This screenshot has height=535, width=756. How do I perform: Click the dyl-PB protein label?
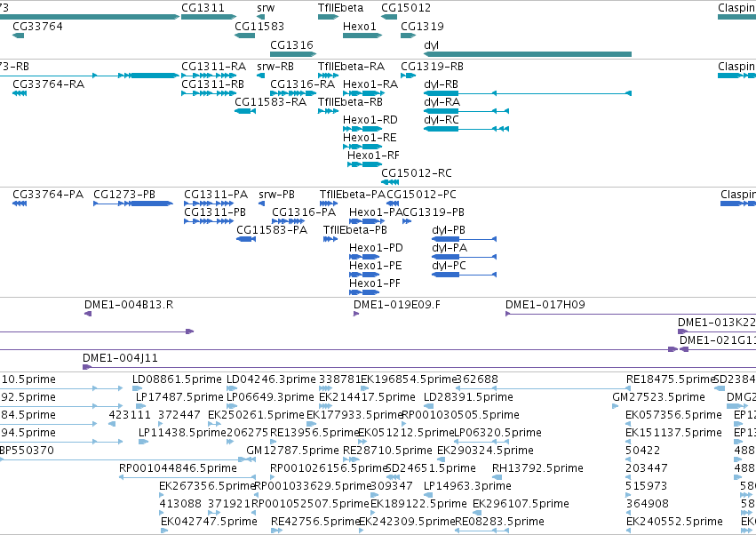(449, 230)
